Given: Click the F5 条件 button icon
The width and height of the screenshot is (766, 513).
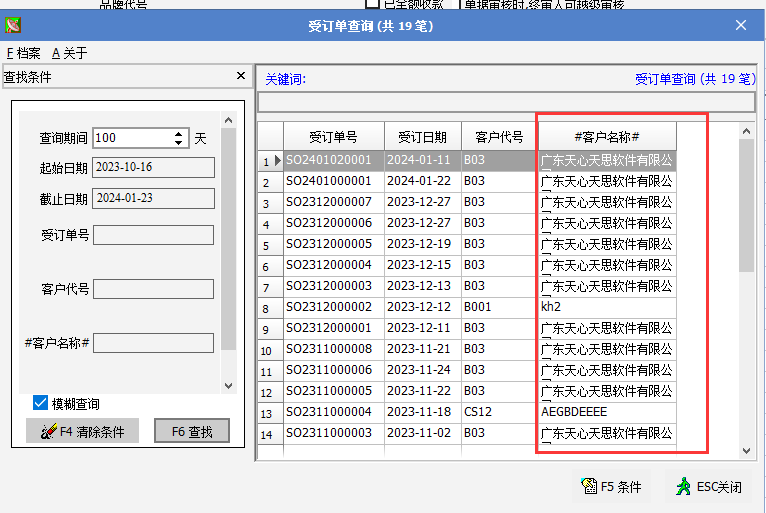Looking at the screenshot, I should click(588, 487).
